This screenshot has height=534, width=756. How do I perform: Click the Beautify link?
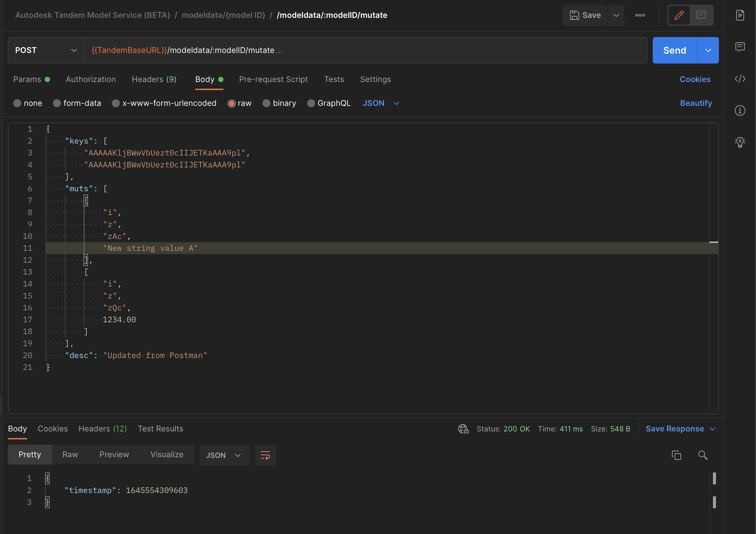(696, 103)
